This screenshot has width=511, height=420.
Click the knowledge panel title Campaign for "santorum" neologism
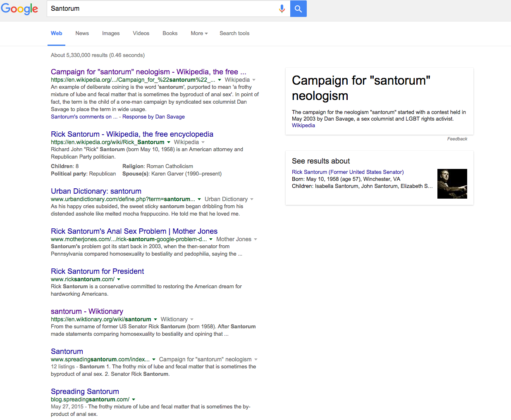[361, 88]
